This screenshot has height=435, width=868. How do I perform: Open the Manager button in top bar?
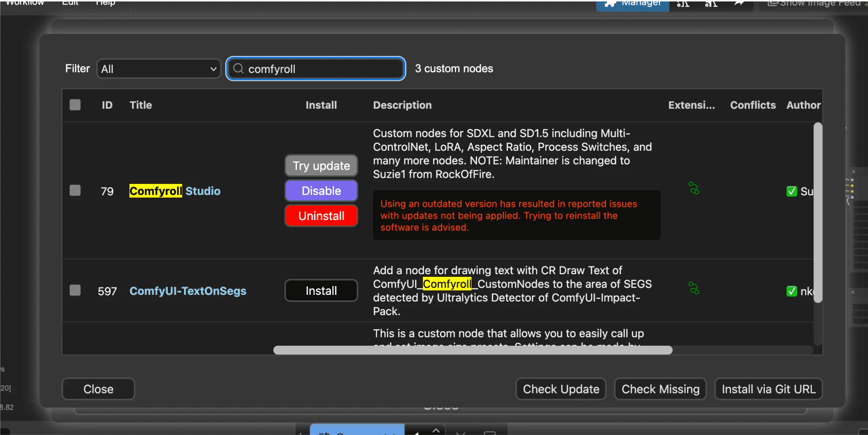point(633,5)
